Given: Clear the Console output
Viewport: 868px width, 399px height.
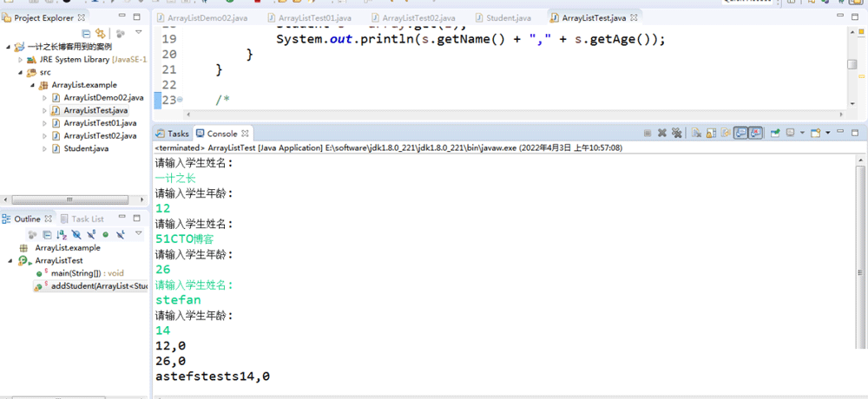Looking at the screenshot, I should pyautogui.click(x=696, y=134).
